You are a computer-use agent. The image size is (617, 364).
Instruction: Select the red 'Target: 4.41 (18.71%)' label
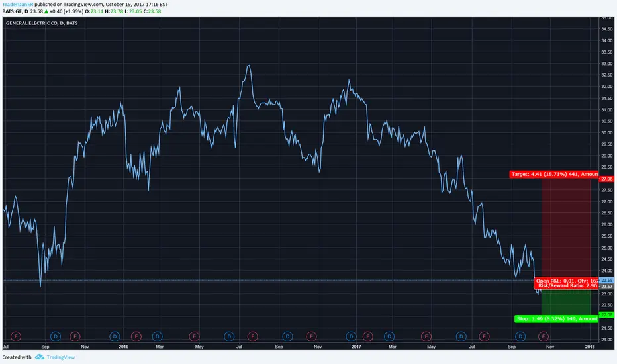554,174
